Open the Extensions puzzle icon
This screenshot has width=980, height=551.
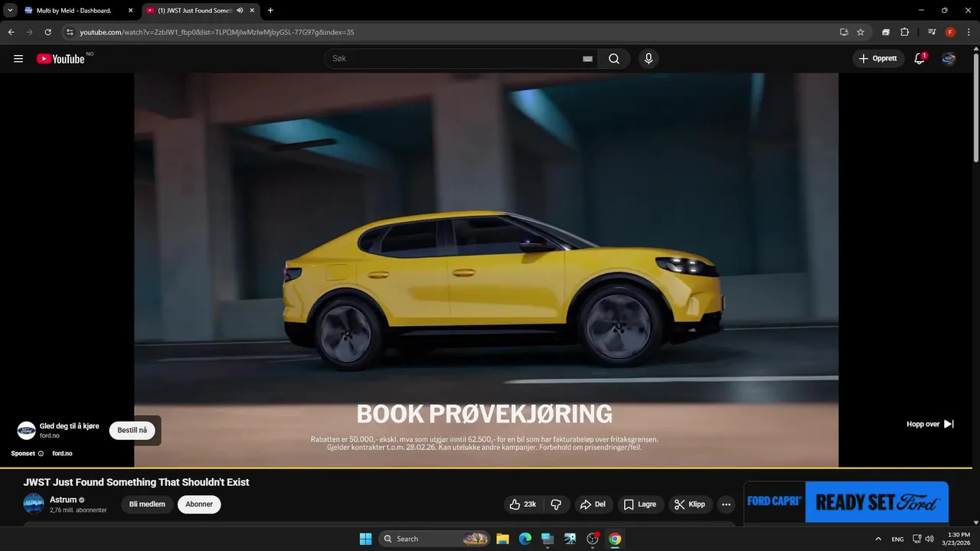904,32
